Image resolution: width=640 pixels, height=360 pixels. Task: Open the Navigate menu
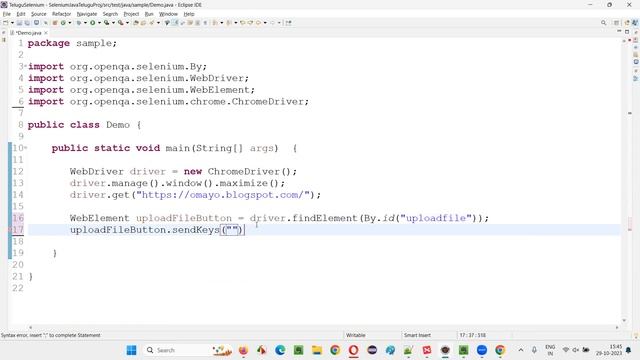[x=87, y=14]
